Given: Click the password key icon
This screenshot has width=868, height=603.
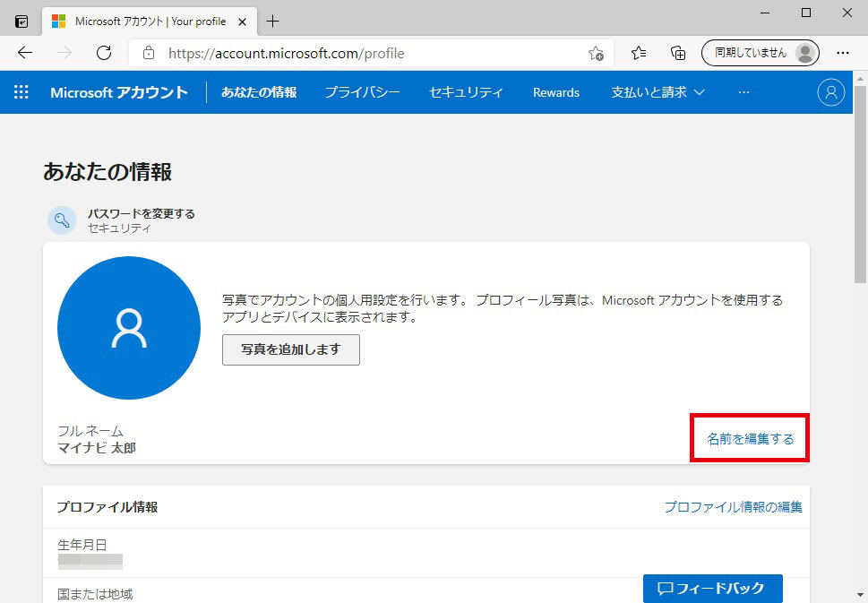Looking at the screenshot, I should click(x=62, y=220).
